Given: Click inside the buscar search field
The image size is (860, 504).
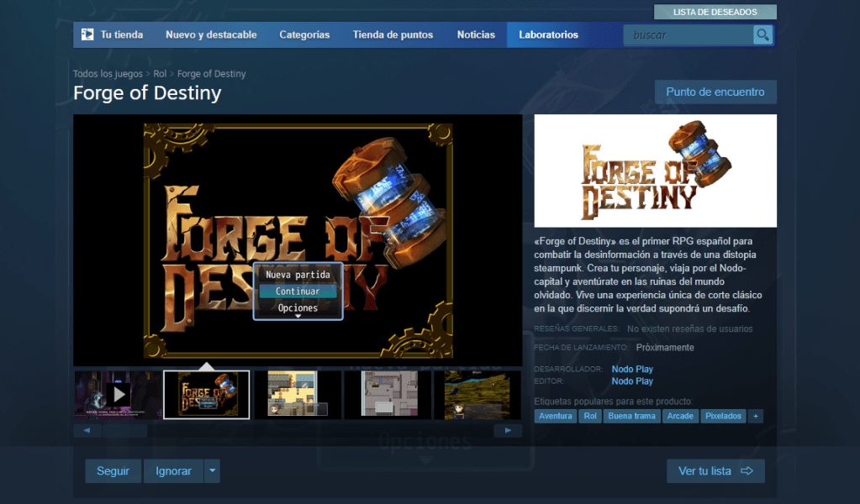Looking at the screenshot, I should [x=687, y=34].
